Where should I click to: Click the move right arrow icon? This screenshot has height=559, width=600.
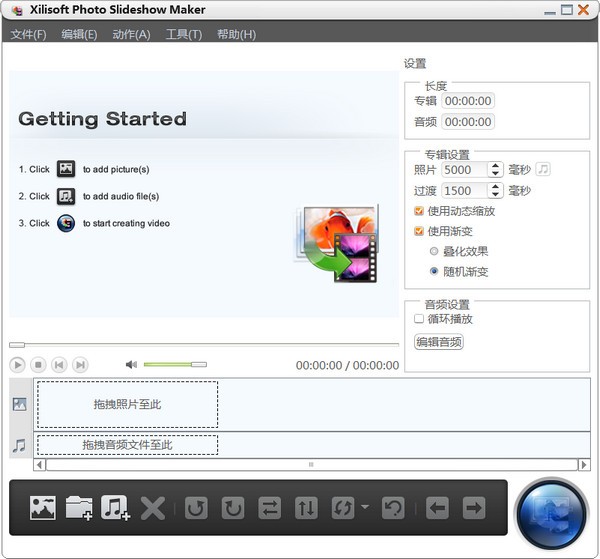tap(473, 508)
